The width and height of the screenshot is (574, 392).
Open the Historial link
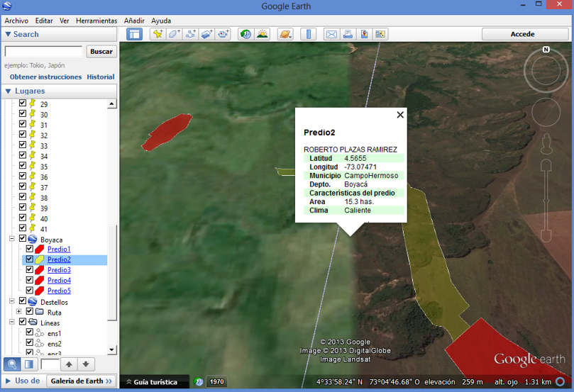[x=101, y=77]
